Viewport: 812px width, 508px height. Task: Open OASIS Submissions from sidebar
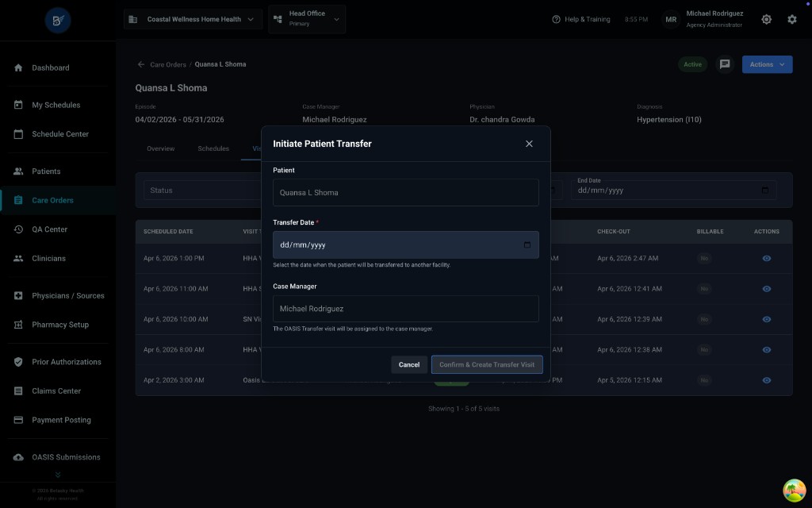[58, 458]
